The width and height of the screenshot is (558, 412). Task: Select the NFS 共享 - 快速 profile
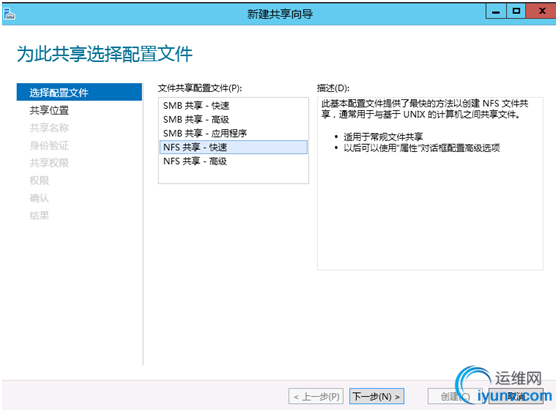(x=233, y=147)
